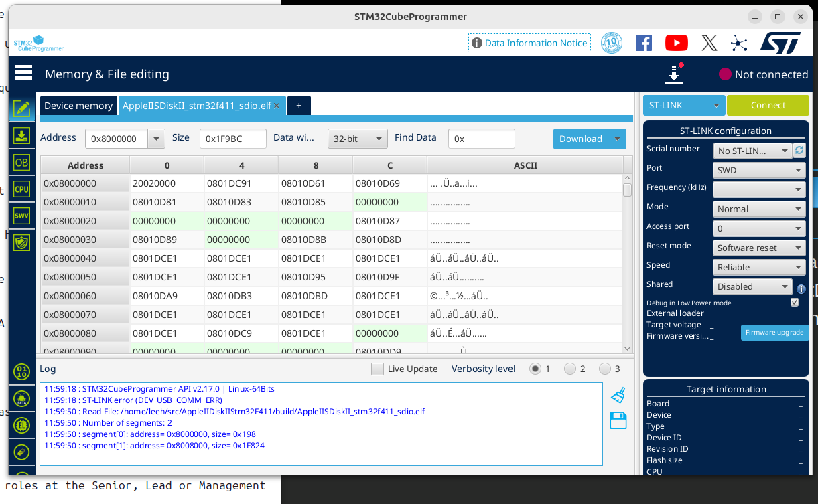This screenshot has height=504, width=818.
Task: Click the bottom eraser sidebar icon
Action: 22,452
